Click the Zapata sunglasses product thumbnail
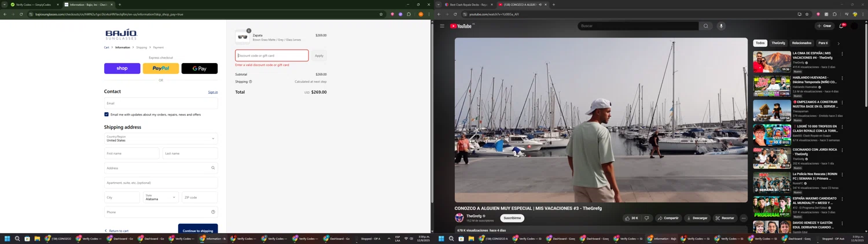Viewport: 868px width, 244px height. tap(242, 37)
